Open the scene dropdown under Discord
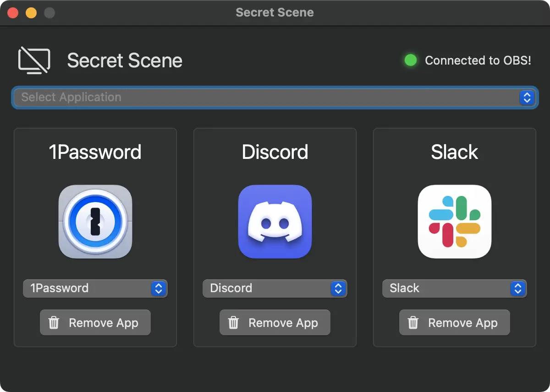Screen dimensions: 550x392 point(275,288)
